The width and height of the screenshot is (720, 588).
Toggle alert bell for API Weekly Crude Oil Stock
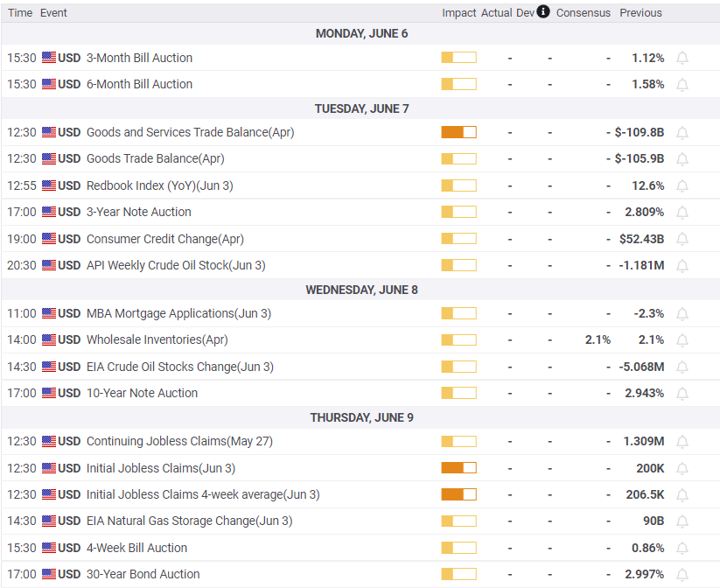click(x=682, y=265)
